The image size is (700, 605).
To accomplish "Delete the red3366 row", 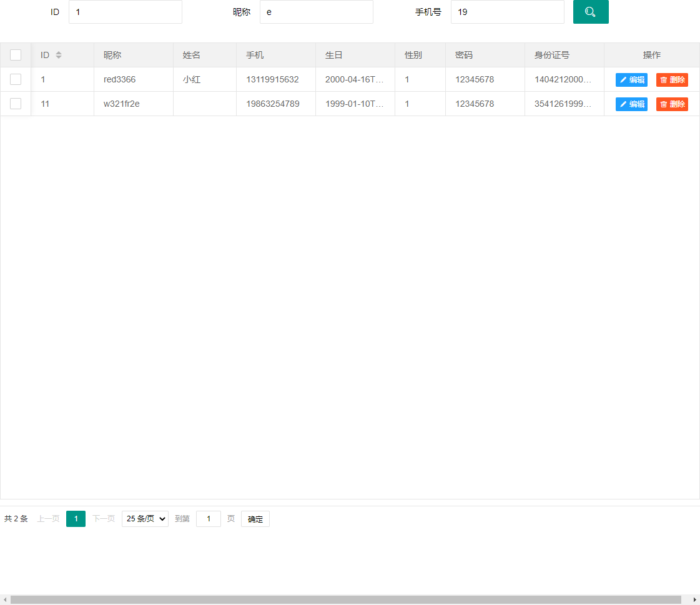I will coord(672,80).
